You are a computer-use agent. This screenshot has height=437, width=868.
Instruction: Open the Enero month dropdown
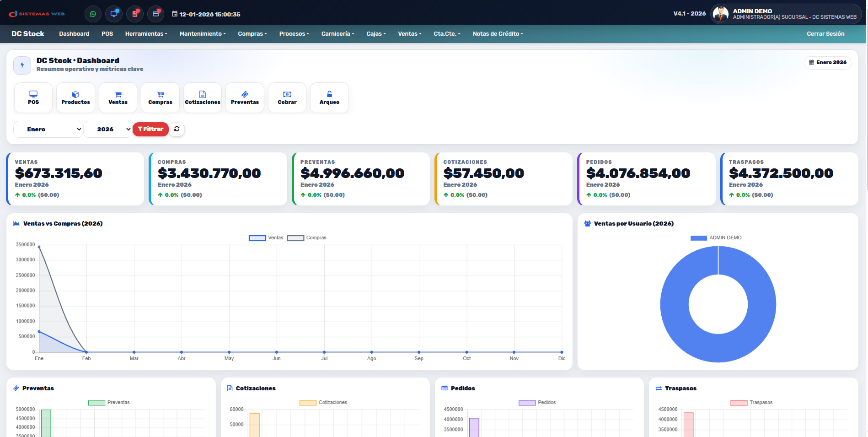pyautogui.click(x=48, y=129)
